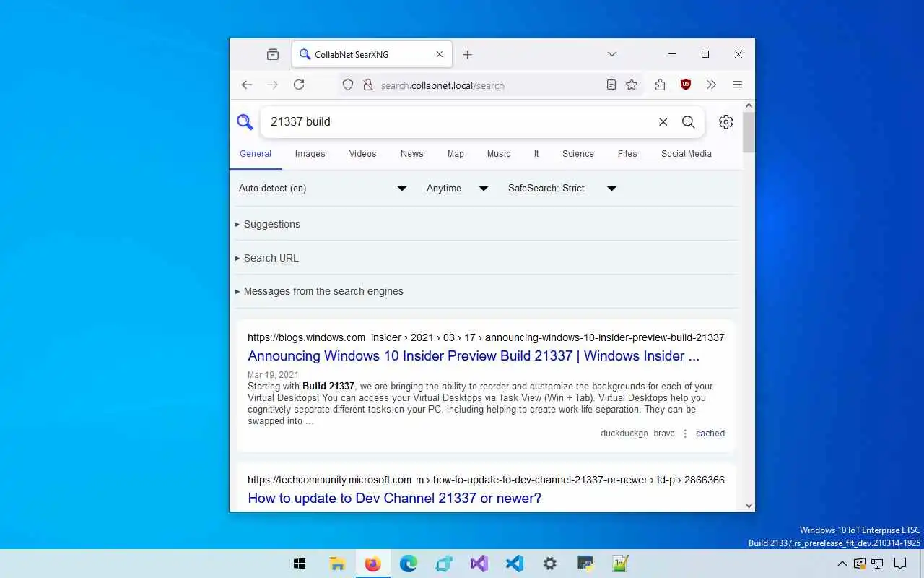The height and width of the screenshot is (578, 924).
Task: Click the search query input field
Action: point(459,122)
